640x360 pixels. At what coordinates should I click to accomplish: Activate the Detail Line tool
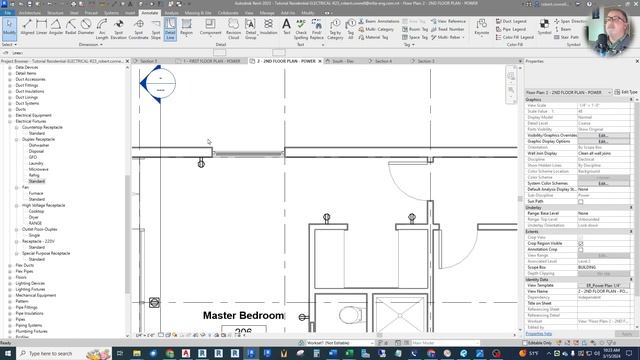pos(170,29)
